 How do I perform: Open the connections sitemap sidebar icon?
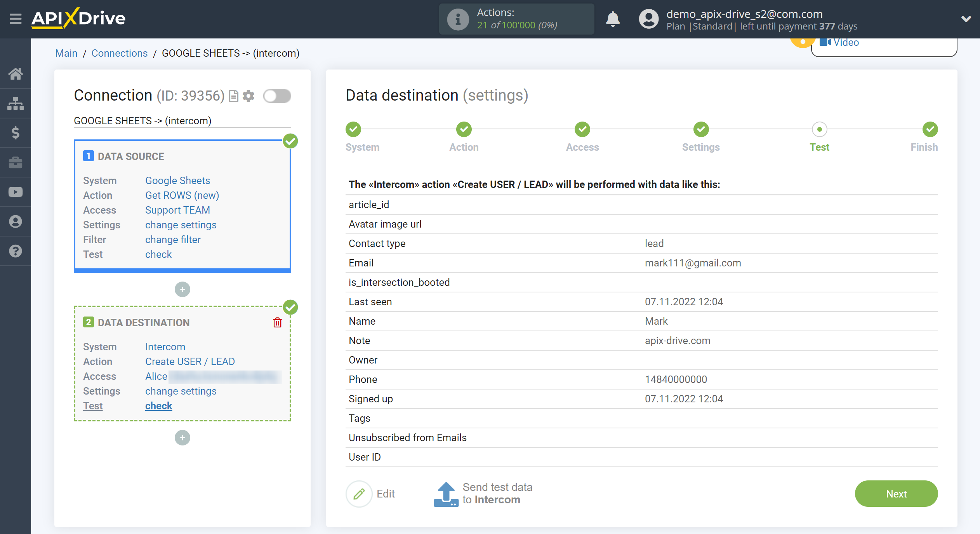(16, 103)
